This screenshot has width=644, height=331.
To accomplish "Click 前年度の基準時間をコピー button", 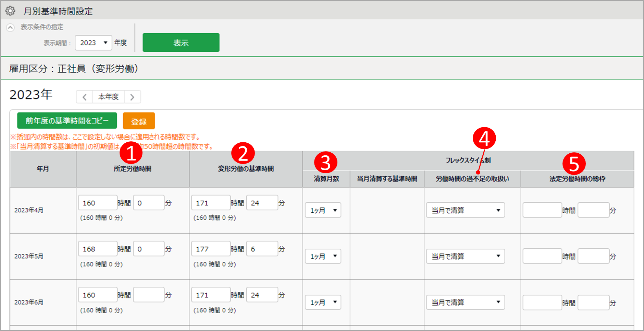I will [67, 121].
